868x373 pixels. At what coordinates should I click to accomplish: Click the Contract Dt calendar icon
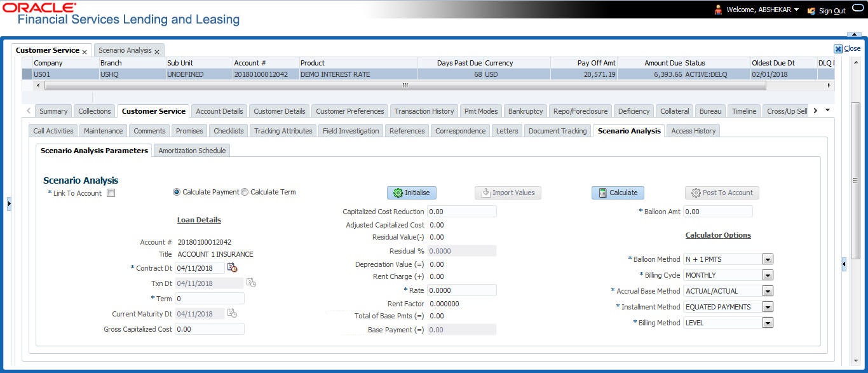point(232,268)
